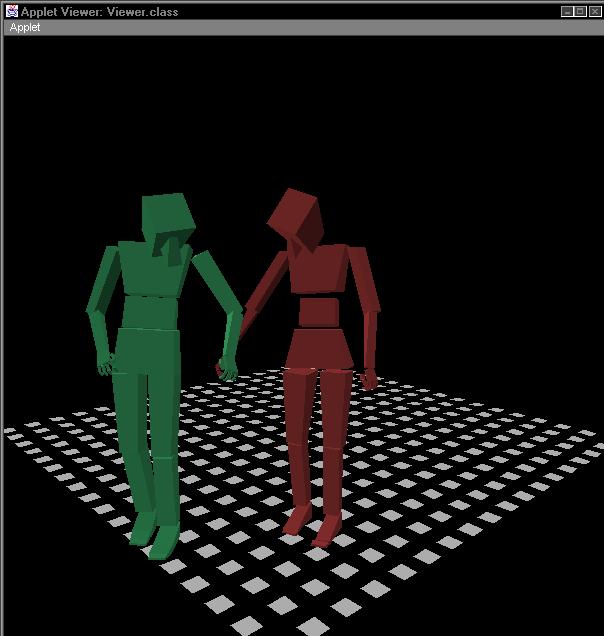The image size is (604, 636).
Task: Click the red figure's head
Action: (297, 218)
